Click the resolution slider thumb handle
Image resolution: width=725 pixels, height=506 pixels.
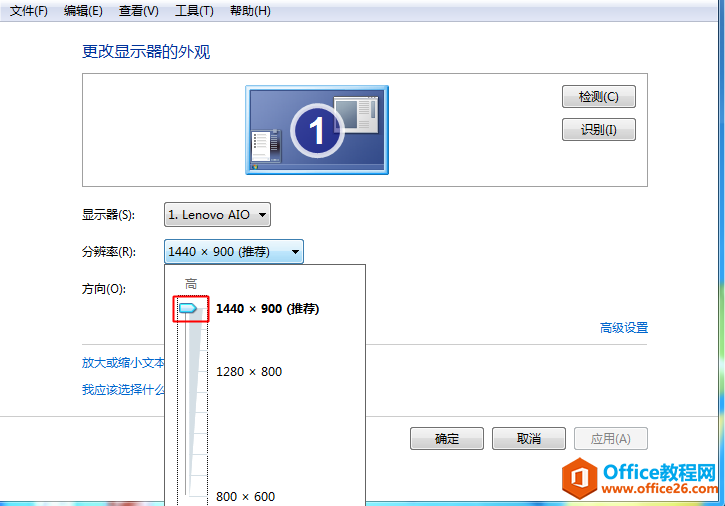point(188,308)
